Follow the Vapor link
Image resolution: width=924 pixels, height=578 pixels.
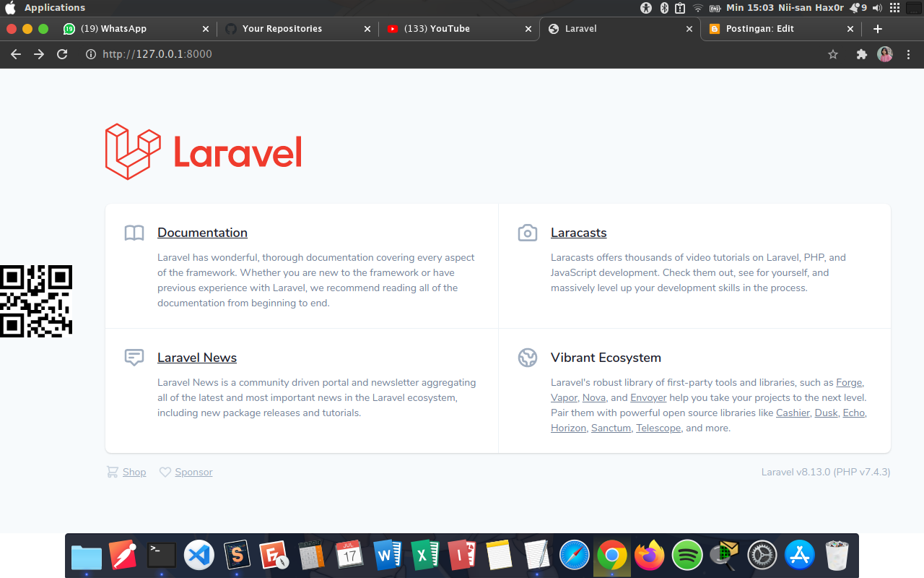(564, 397)
